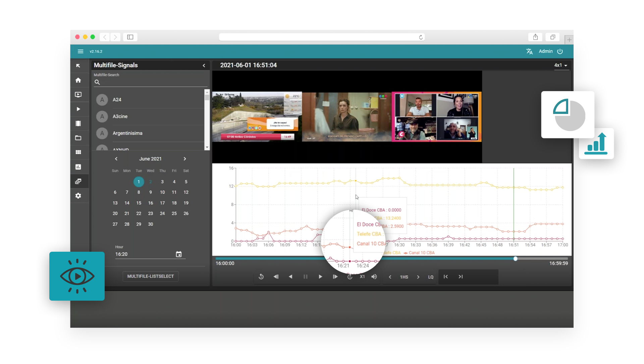The width and height of the screenshot is (644, 364).
Task: Click the signal list scrollbar down arrow
Action: 207,147
